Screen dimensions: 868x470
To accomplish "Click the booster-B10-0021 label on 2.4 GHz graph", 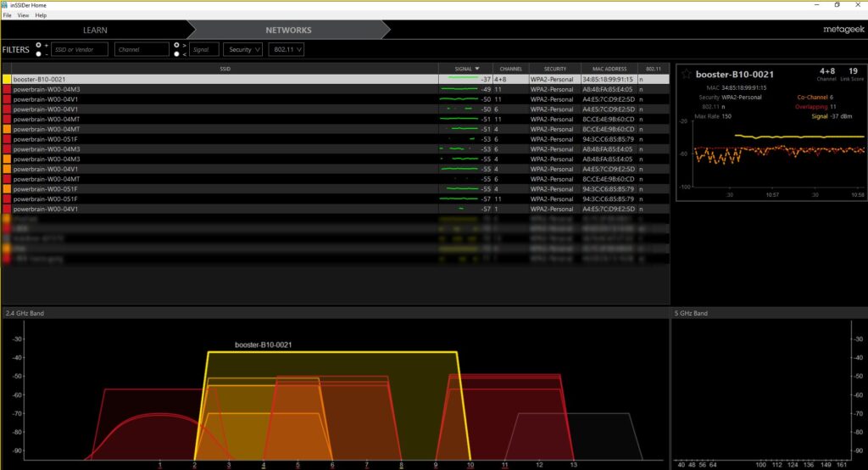I will pos(263,344).
